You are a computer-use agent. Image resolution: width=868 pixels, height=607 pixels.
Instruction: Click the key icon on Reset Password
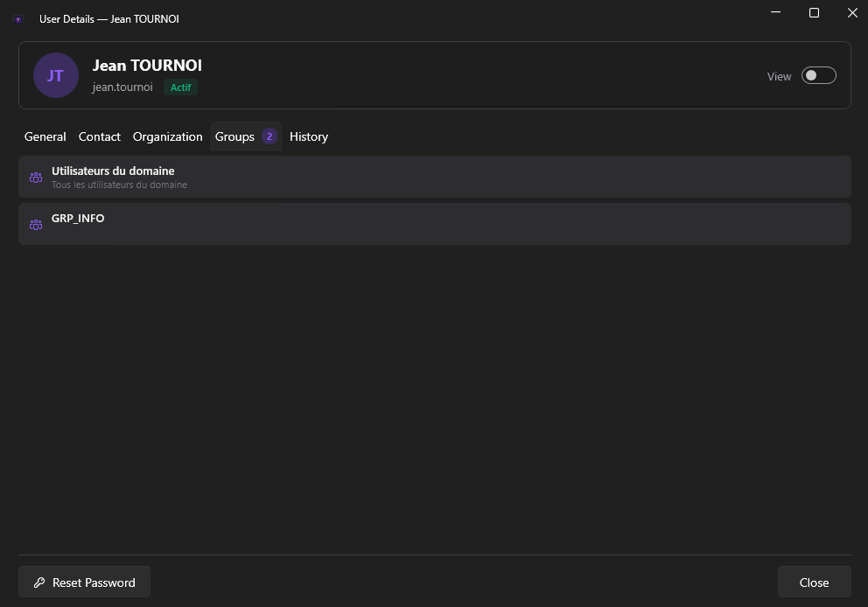click(41, 582)
